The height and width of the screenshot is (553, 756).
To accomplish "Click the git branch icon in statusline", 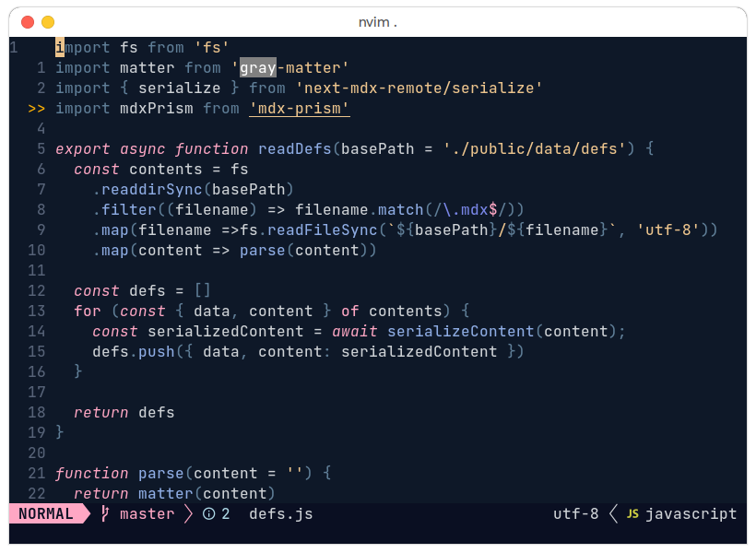I will point(105,514).
